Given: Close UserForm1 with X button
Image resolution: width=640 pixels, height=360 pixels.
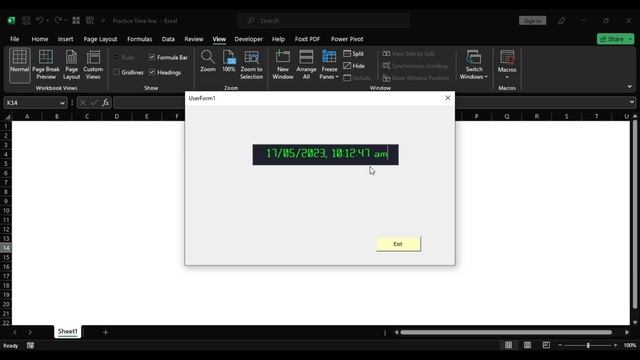Looking at the screenshot, I should click(x=447, y=98).
